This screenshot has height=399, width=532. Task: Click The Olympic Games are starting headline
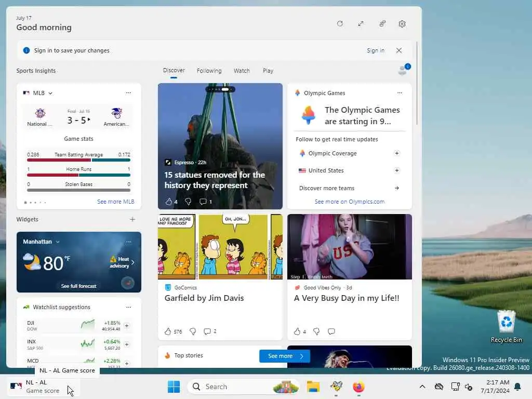(362, 116)
